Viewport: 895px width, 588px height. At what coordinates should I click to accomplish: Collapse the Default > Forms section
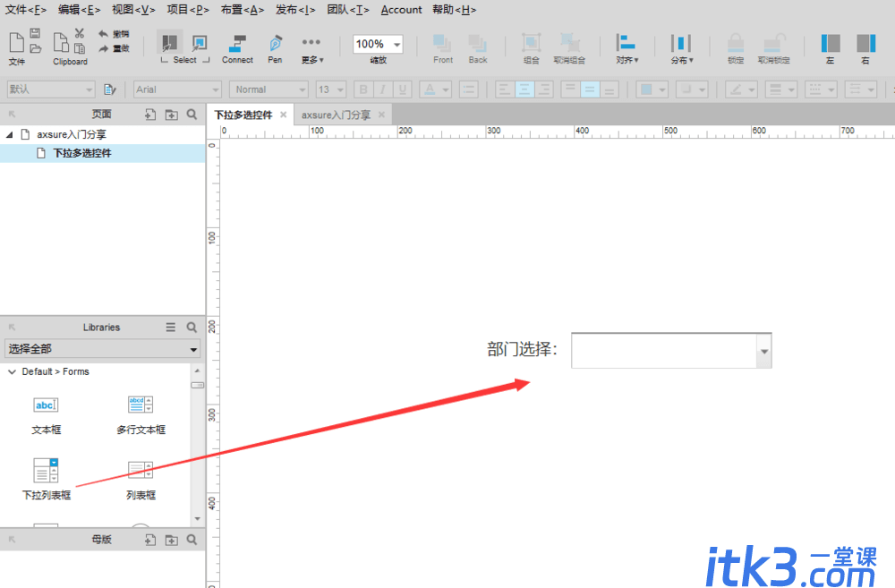coord(12,371)
